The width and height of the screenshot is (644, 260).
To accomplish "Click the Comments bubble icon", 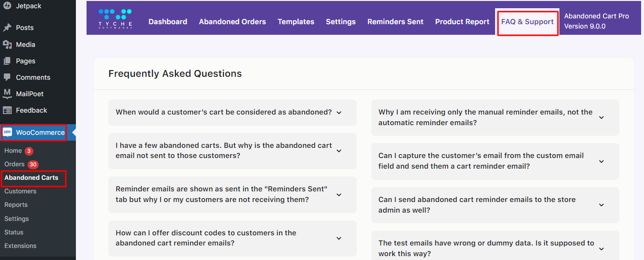I will coord(7,77).
